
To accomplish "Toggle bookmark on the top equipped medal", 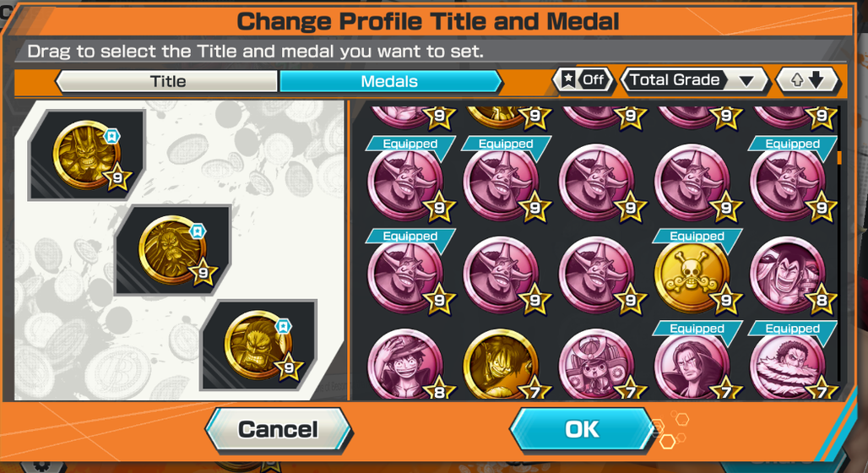I will coord(111,136).
